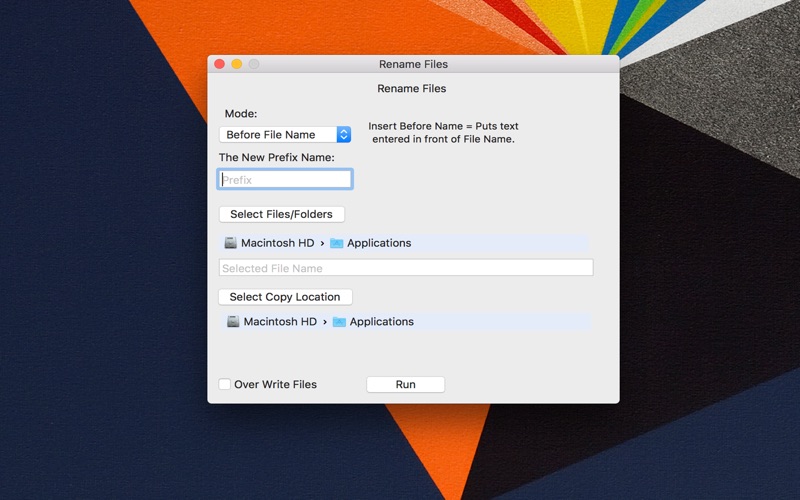Screen dimensions: 800x500
Task: Enable the Over Write Files checkbox
Action: coord(224,384)
